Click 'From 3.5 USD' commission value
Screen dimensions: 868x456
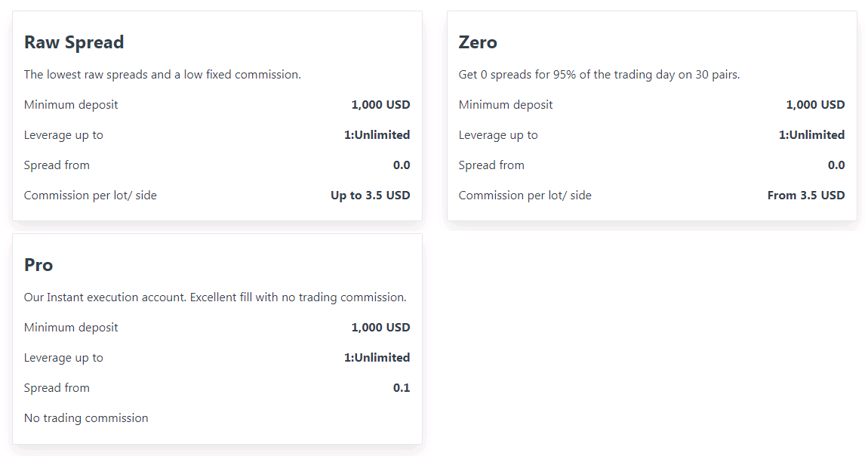point(806,196)
